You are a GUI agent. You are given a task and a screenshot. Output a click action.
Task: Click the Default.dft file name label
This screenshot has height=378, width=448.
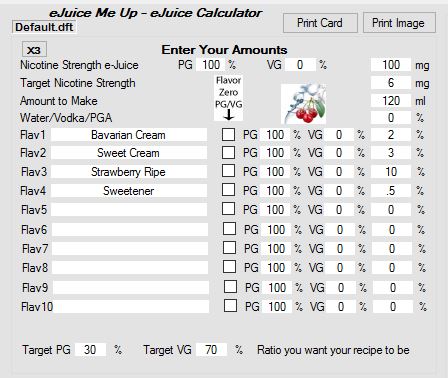[x=44, y=27]
